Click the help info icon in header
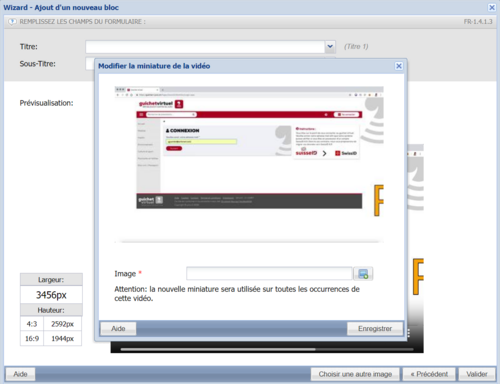Image resolution: width=500 pixels, height=384 pixels. point(12,22)
